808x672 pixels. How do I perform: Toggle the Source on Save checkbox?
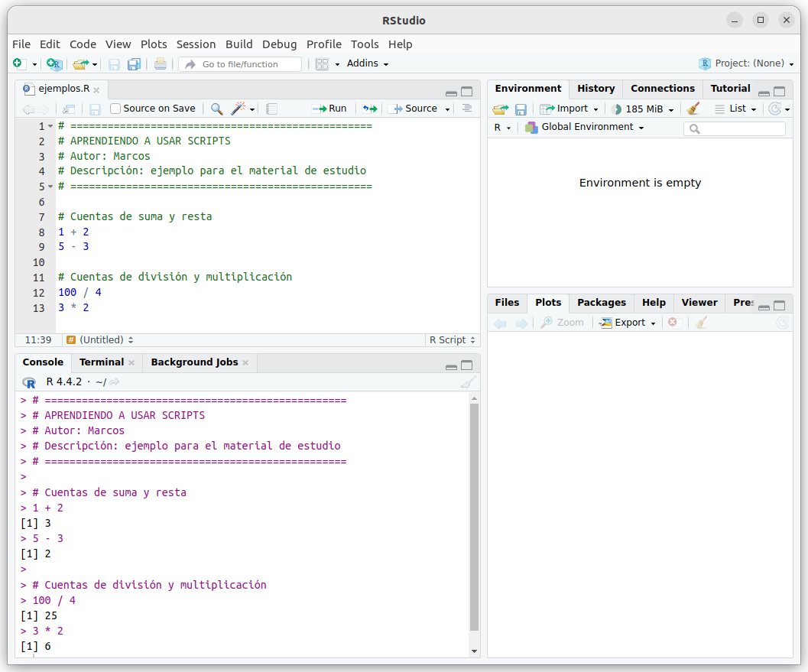(115, 109)
